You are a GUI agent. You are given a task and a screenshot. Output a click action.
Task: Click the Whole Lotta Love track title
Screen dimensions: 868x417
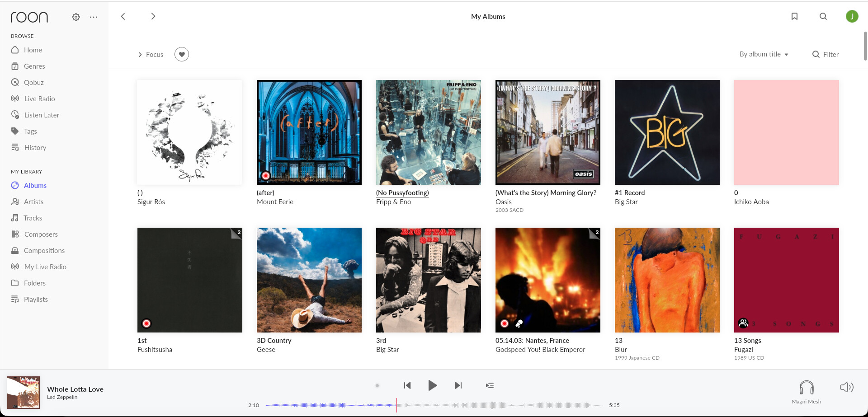75,389
